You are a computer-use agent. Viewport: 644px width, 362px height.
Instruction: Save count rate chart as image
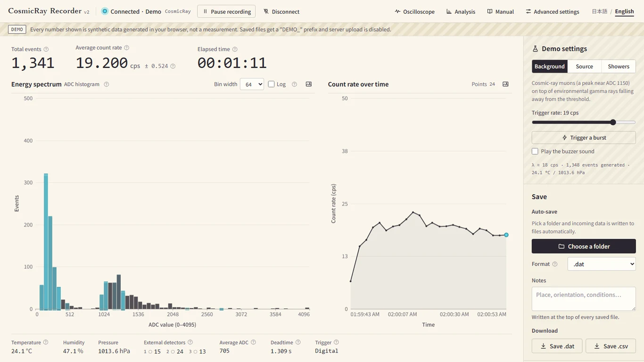click(x=505, y=84)
